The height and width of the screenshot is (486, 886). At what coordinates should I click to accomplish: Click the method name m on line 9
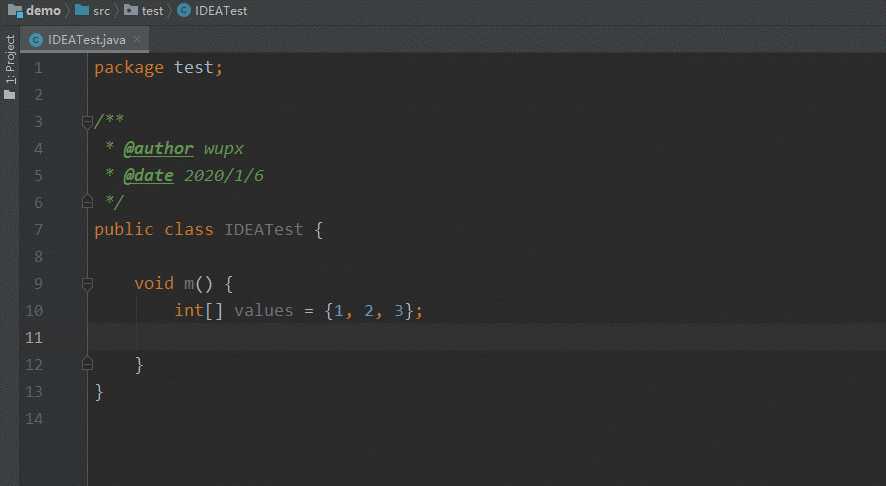pyautogui.click(x=189, y=284)
